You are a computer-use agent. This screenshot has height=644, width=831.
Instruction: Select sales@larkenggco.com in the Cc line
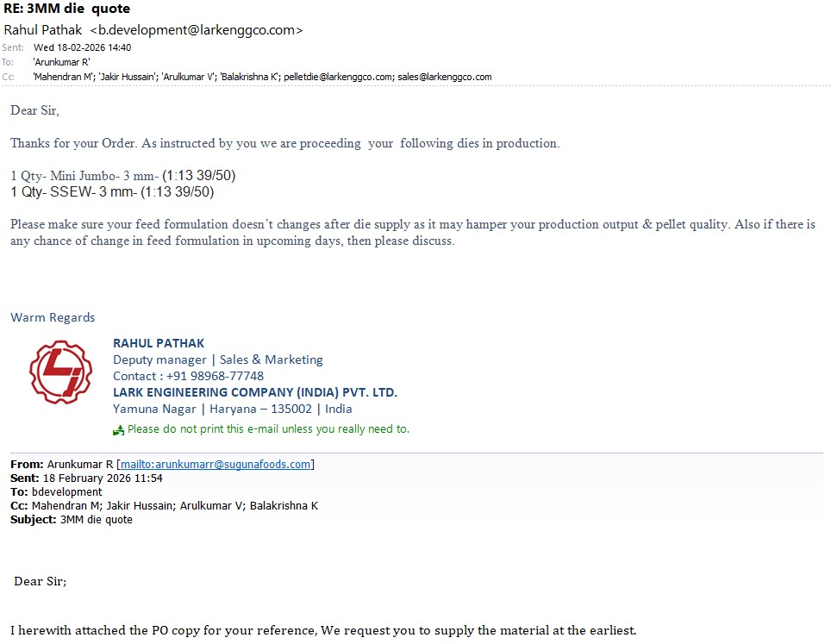click(x=444, y=77)
